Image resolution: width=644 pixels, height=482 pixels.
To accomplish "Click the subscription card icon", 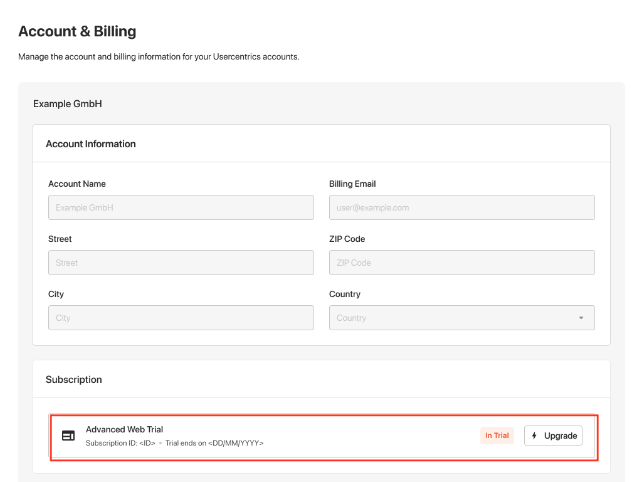I will [68, 436].
